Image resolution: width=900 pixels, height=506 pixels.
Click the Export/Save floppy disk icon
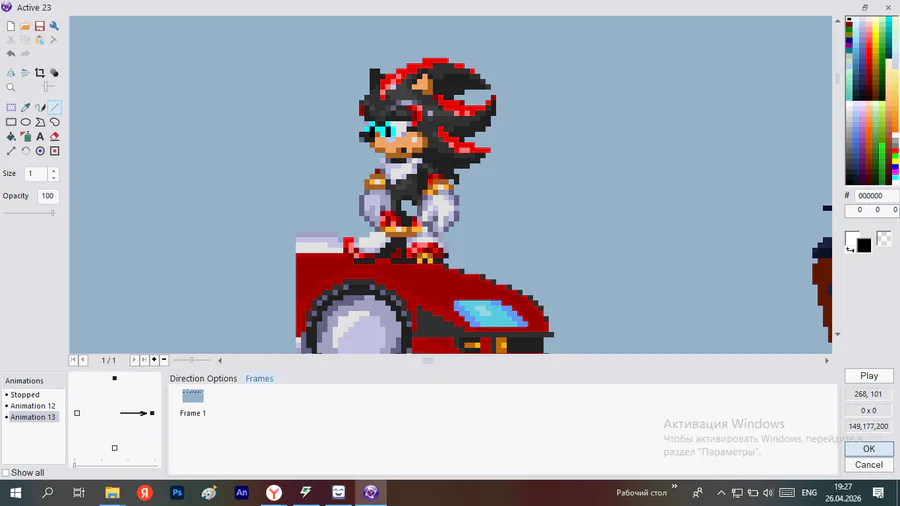[40, 26]
